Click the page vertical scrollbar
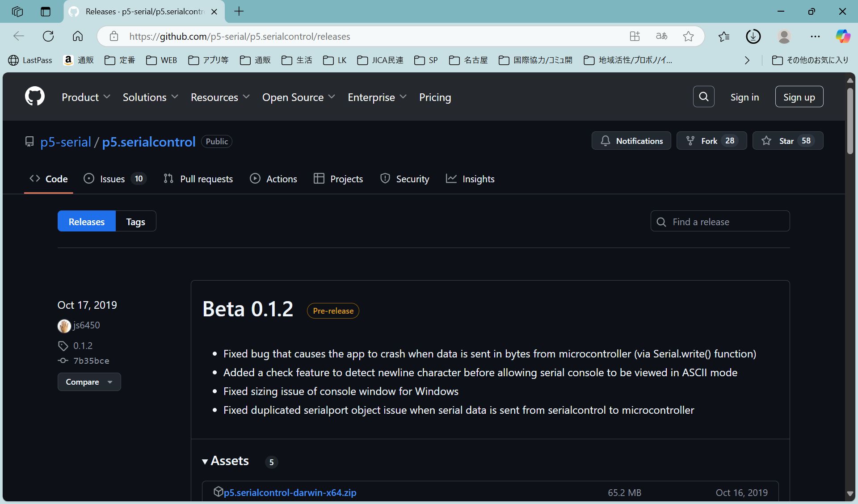 click(x=850, y=122)
